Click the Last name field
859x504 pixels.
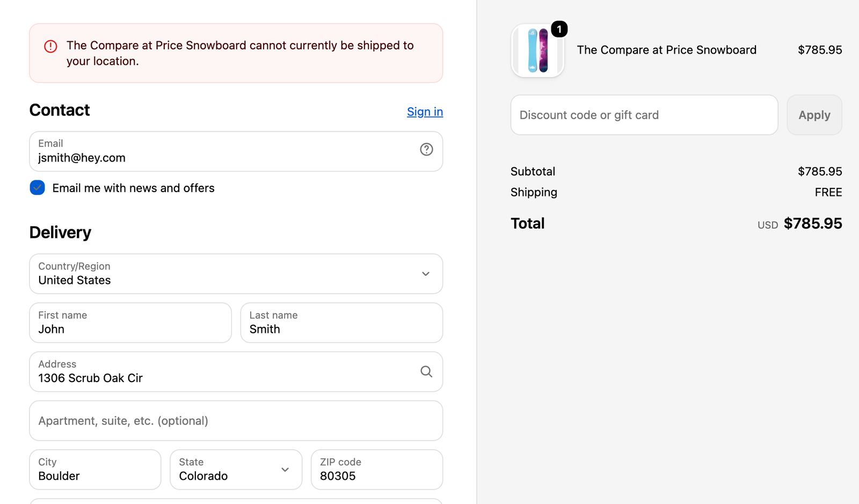(x=341, y=323)
